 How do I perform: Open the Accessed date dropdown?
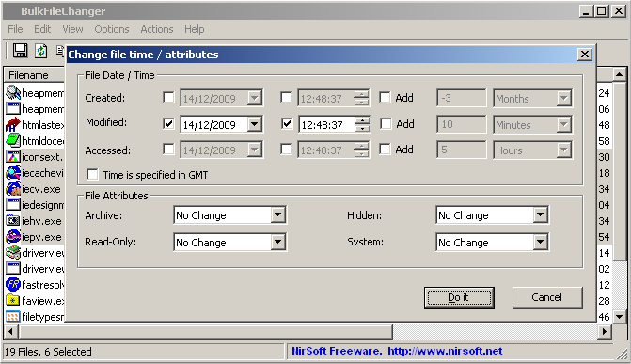254,150
